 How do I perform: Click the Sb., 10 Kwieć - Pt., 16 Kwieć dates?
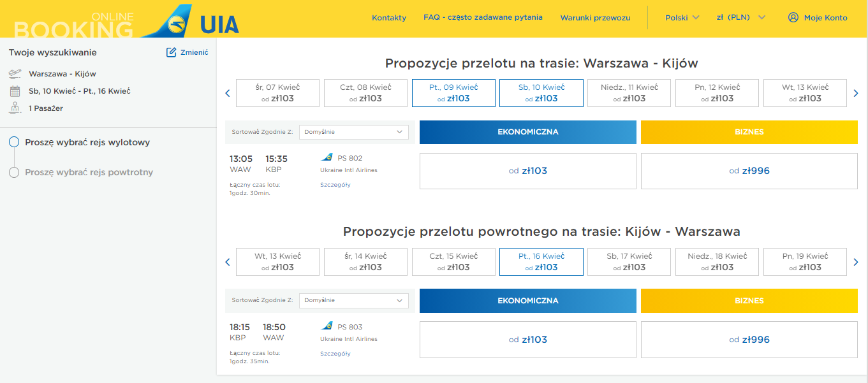pyautogui.click(x=80, y=91)
